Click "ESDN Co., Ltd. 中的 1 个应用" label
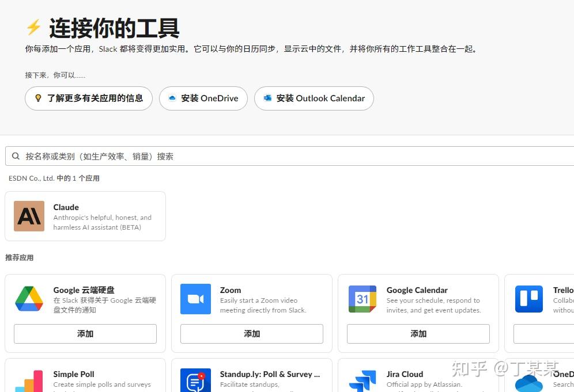The width and height of the screenshot is (574, 392). (x=54, y=178)
